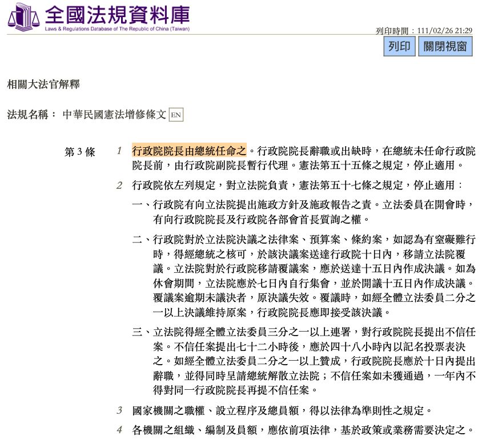
Task: Click the law name 中華民國憲法增修條文
Action: click(x=115, y=114)
